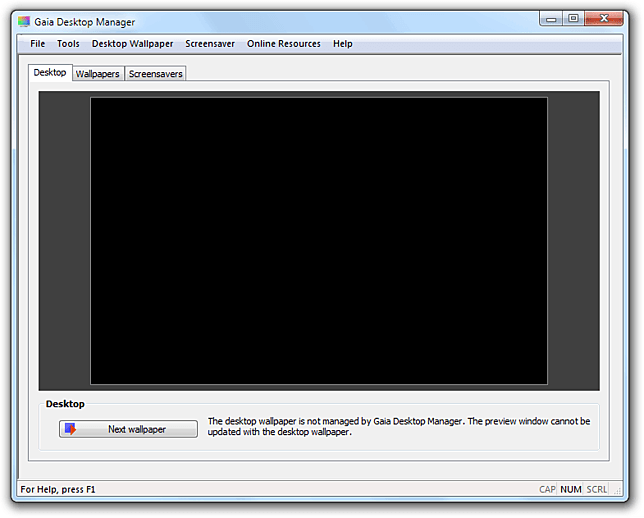This screenshot has width=644, height=518.
Task: Maximize the Gaia Desktop Manager window
Action: (x=574, y=18)
